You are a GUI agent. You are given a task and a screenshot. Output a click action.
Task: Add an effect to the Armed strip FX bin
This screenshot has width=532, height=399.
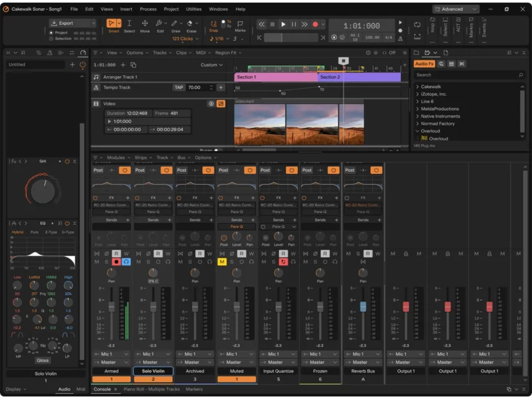(x=128, y=198)
